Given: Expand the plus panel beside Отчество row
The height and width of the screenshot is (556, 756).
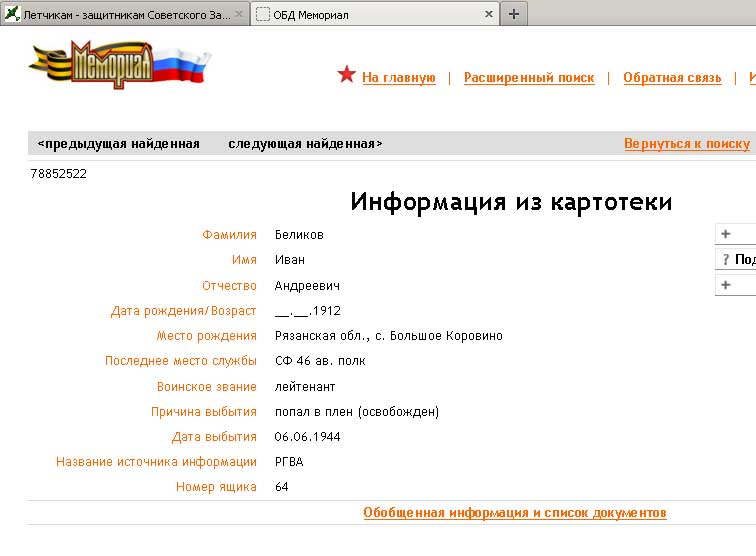Looking at the screenshot, I should pos(725,286).
